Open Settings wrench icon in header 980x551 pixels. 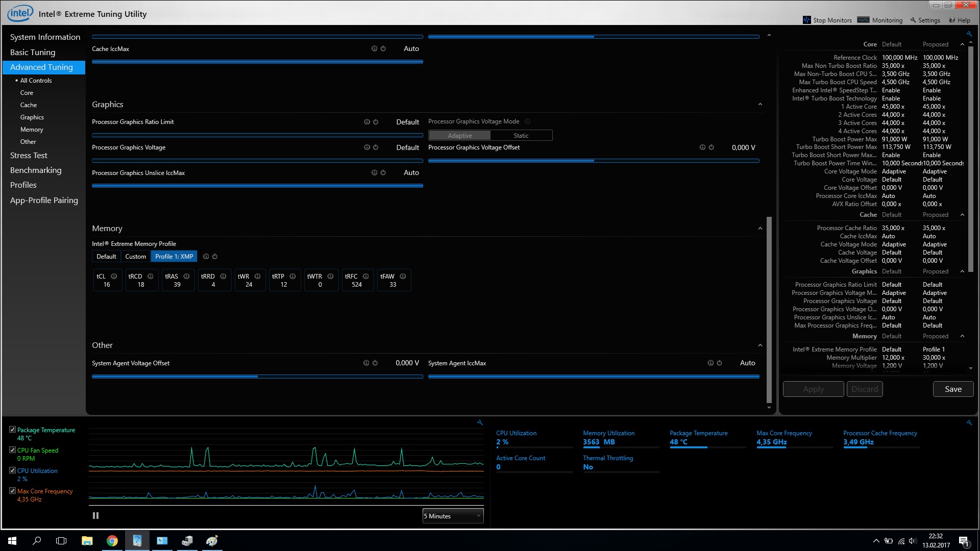(x=913, y=20)
